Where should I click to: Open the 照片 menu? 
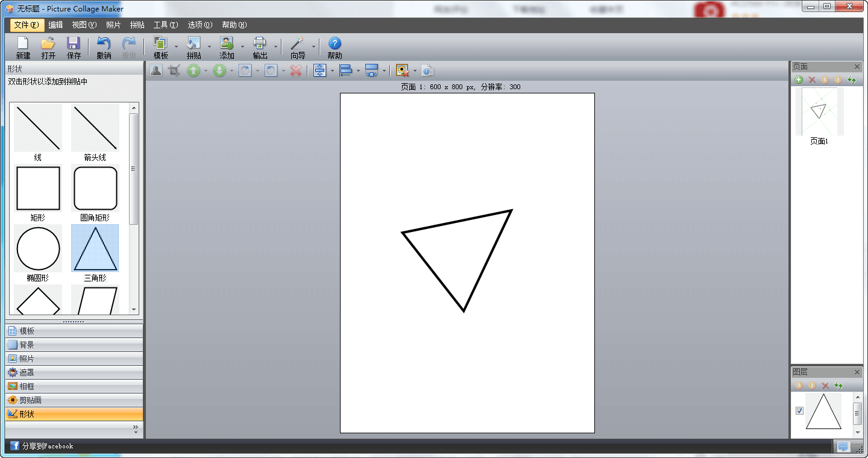(113, 25)
